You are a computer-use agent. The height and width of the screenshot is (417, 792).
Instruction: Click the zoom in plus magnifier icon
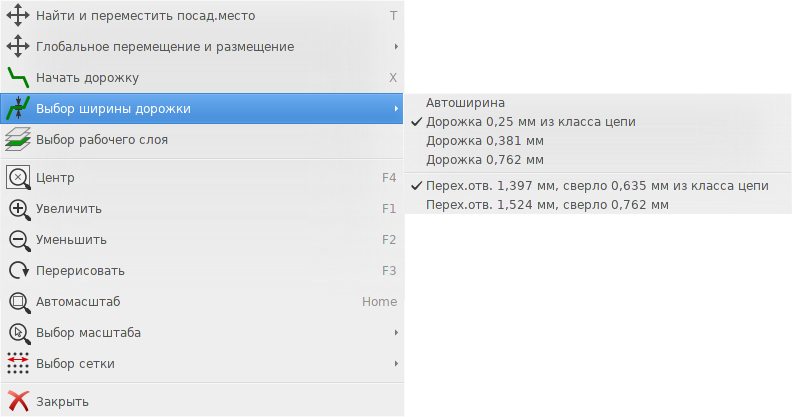click(x=19, y=209)
